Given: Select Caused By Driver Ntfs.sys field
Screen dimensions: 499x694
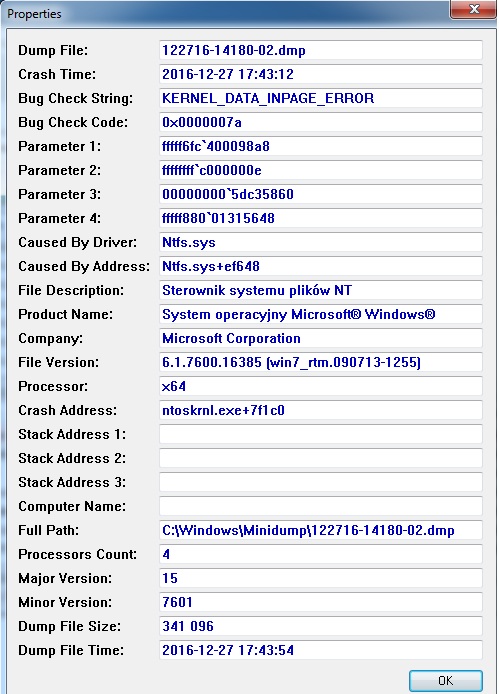Looking at the screenshot, I should 321,242.
